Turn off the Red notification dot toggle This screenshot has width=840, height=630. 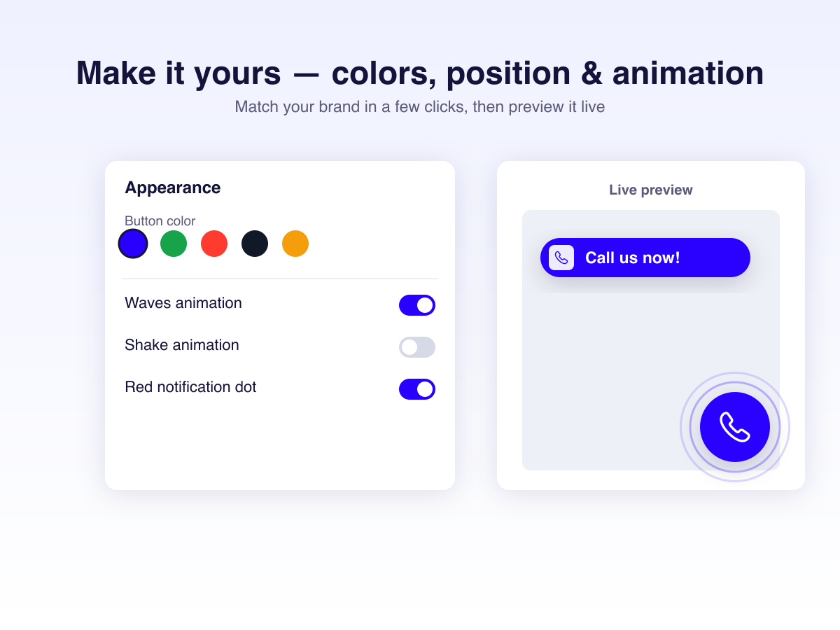[417, 389]
